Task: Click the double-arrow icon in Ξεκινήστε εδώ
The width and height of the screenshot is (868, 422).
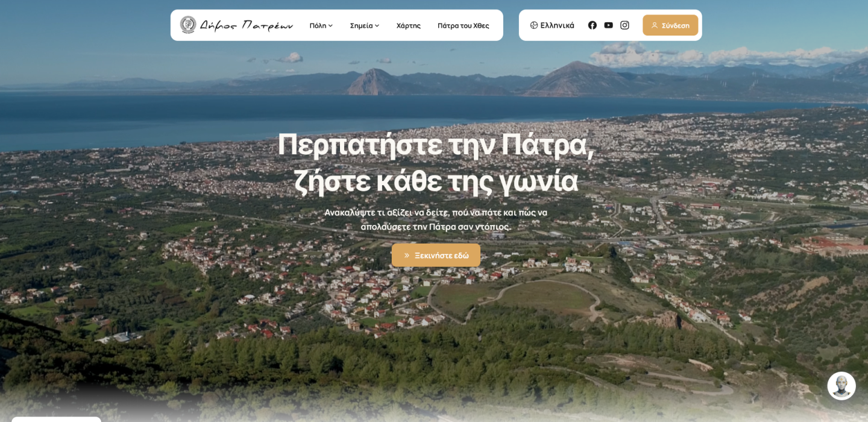Action: (406, 255)
